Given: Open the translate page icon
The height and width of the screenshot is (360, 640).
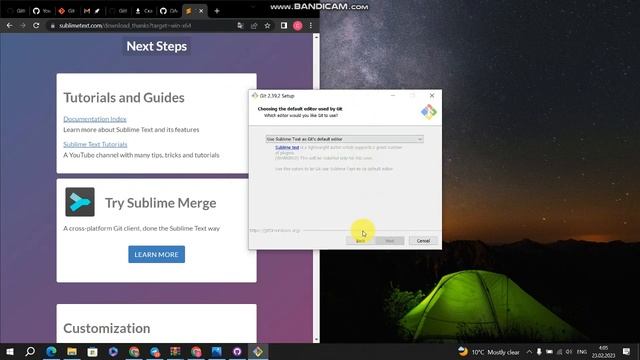Looking at the screenshot, I should (240, 26).
